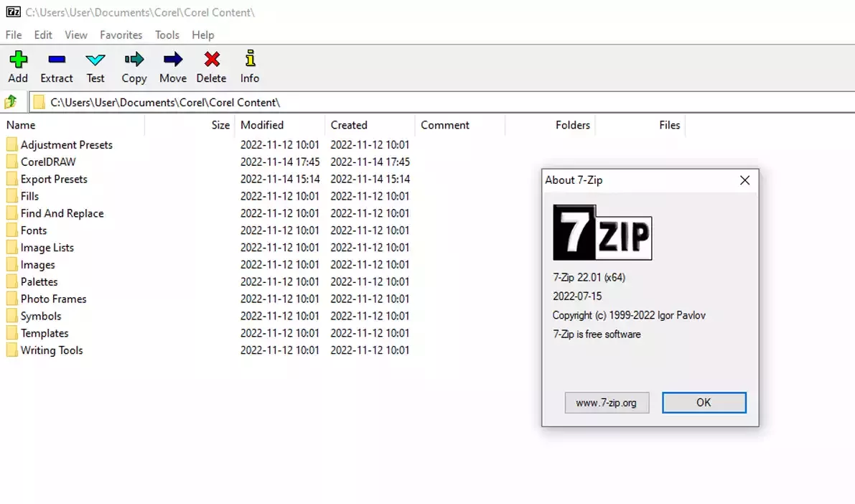Select the Symbols folder icon

coord(12,316)
